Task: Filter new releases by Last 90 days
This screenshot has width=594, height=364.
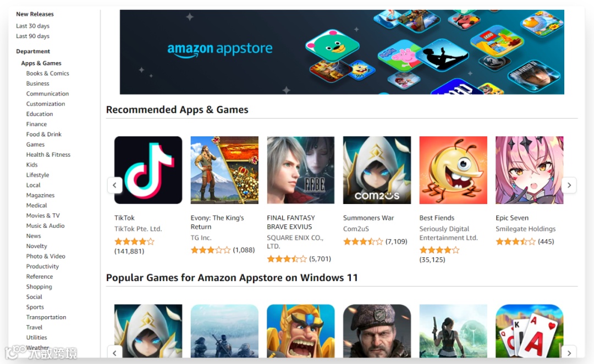Action: coord(32,36)
